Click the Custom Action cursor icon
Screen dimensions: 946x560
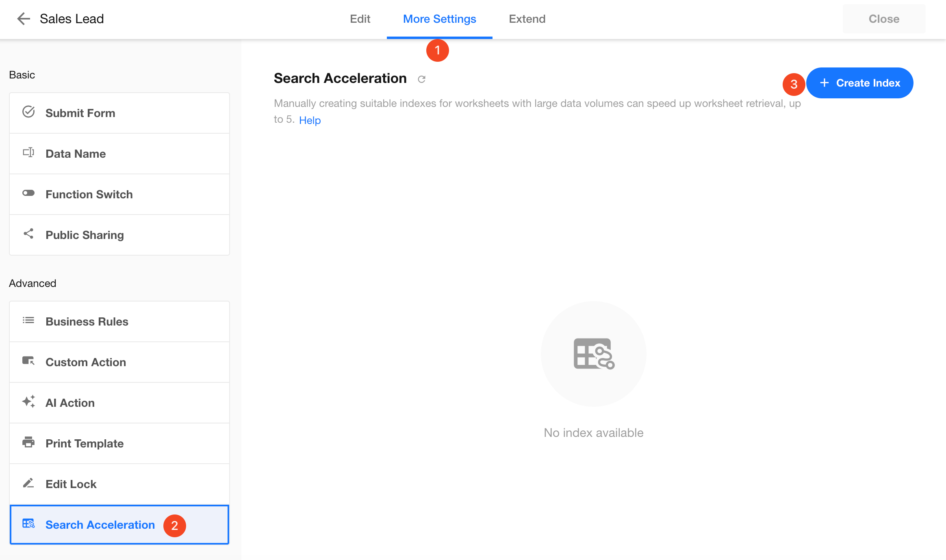[28, 361]
